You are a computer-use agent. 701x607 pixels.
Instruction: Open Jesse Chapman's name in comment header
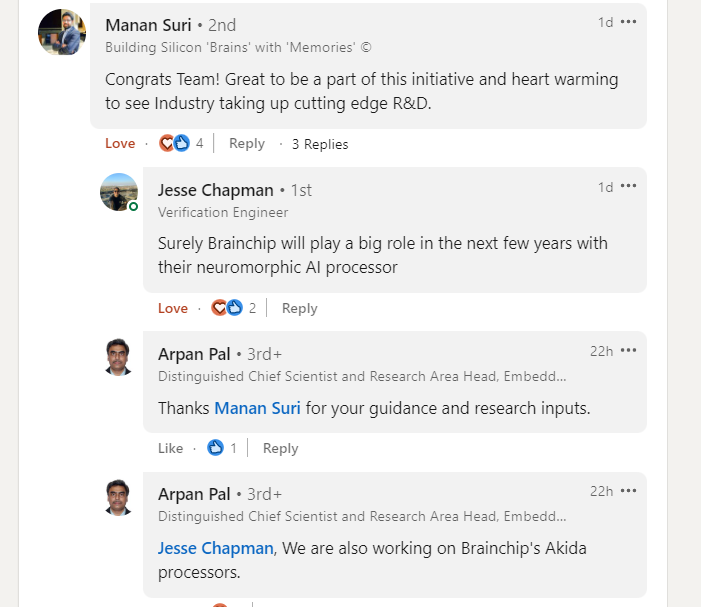[215, 190]
